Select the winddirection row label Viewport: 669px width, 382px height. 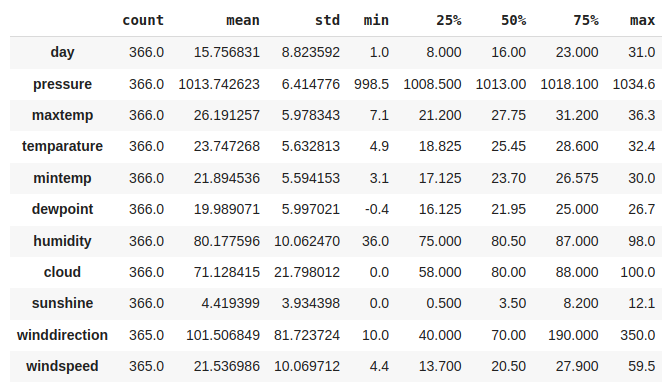click(62, 335)
